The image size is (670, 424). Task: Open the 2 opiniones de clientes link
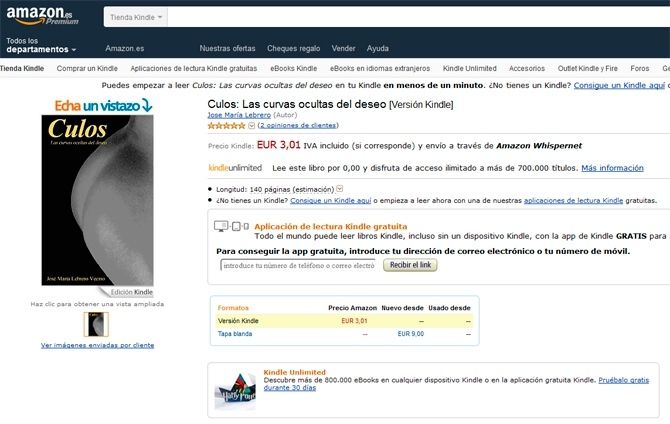click(x=298, y=126)
